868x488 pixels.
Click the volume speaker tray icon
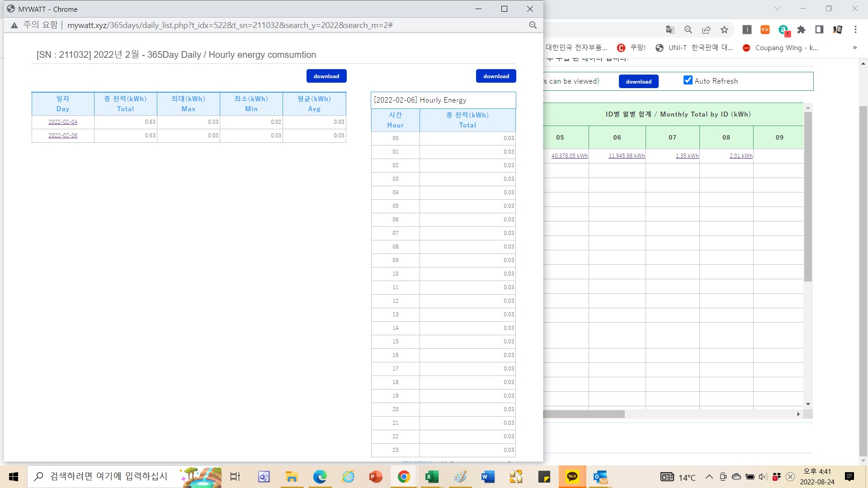click(763, 477)
